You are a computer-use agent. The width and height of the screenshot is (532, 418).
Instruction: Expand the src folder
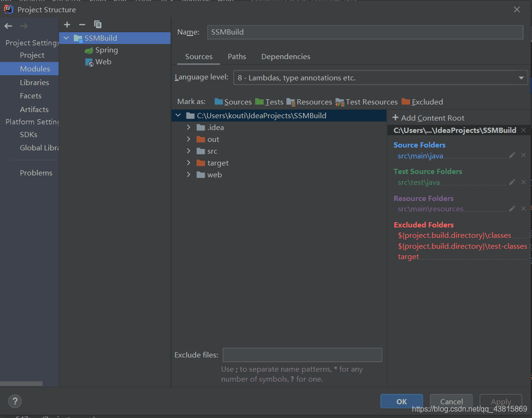click(x=189, y=151)
